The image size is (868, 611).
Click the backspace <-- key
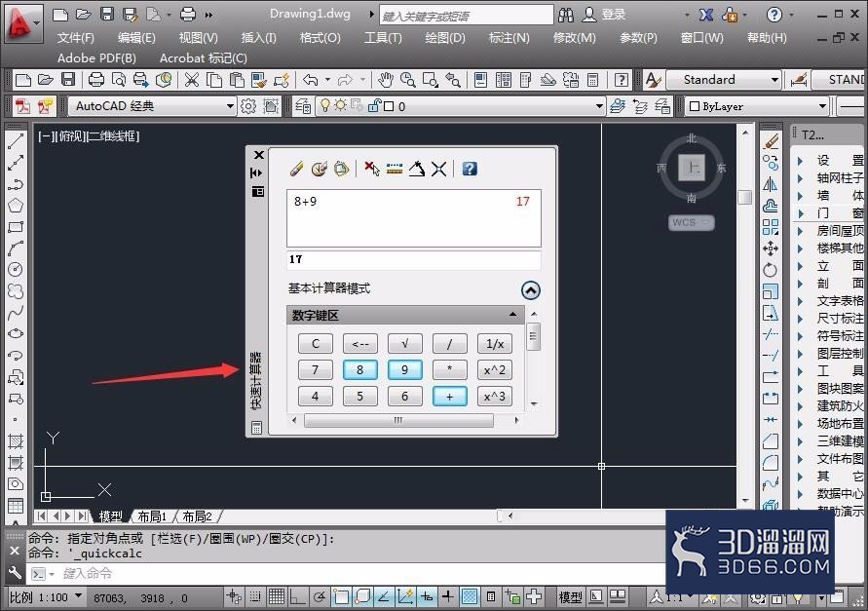[359, 343]
